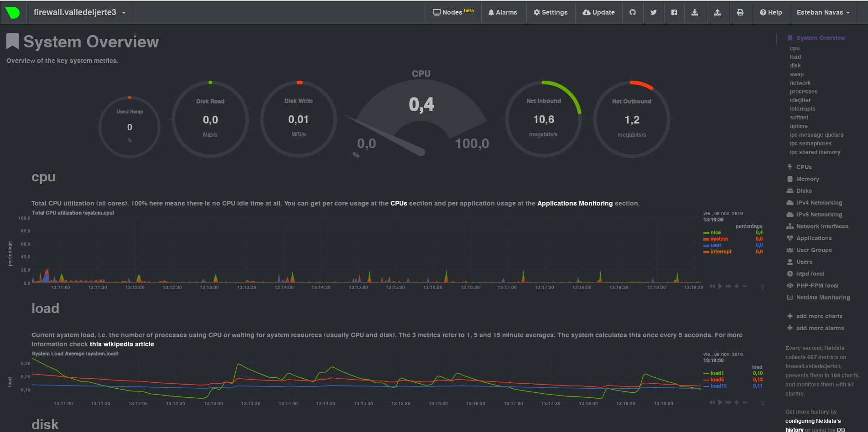The height and width of the screenshot is (432, 868).
Task: Click the play icon on the load chart controls
Action: pos(720,402)
